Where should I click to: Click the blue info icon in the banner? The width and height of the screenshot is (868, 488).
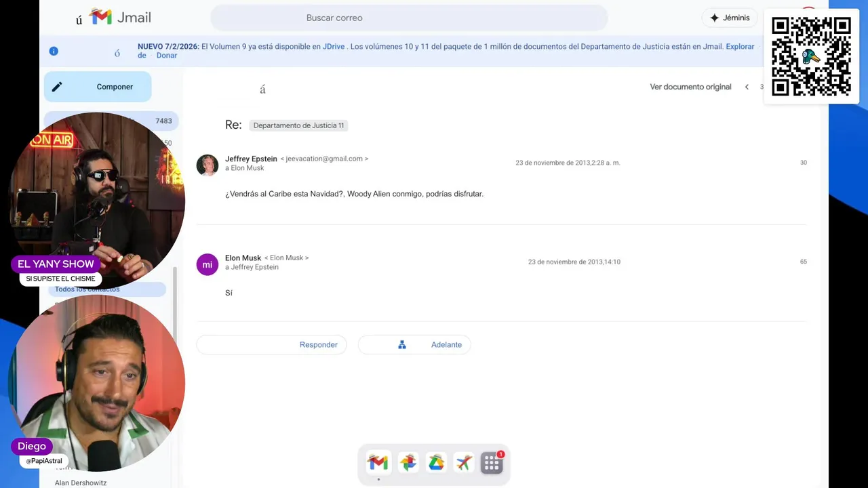54,51
